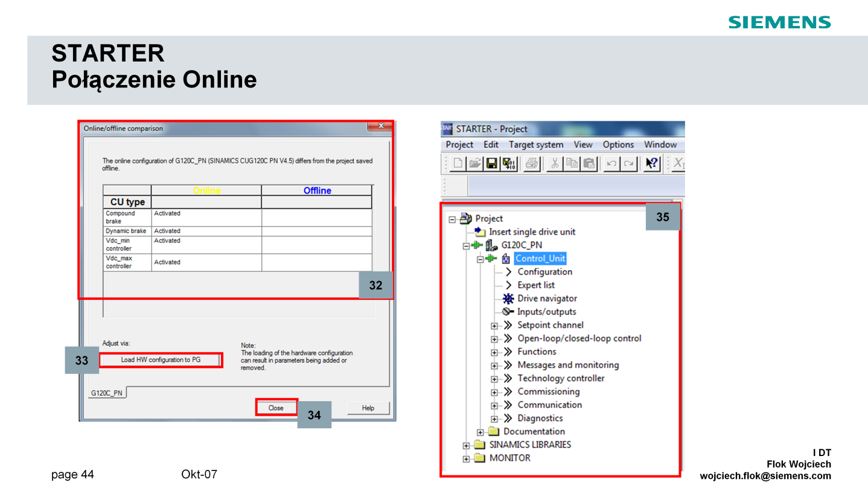Save the project with the diskette icon

492,163
